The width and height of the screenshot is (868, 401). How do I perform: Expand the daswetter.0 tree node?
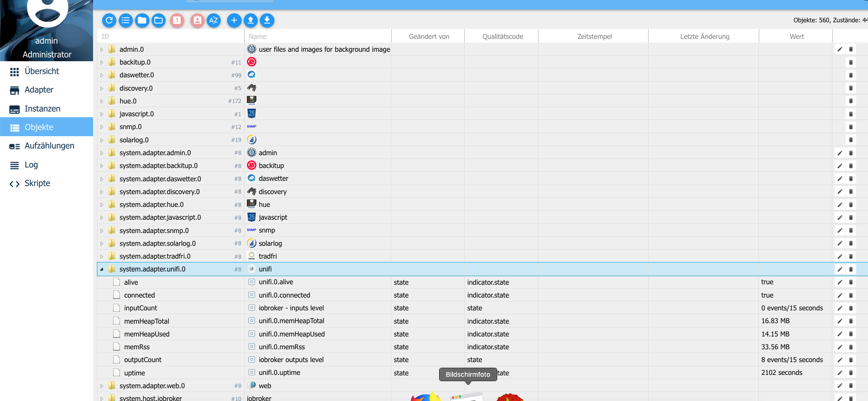pyautogui.click(x=102, y=75)
